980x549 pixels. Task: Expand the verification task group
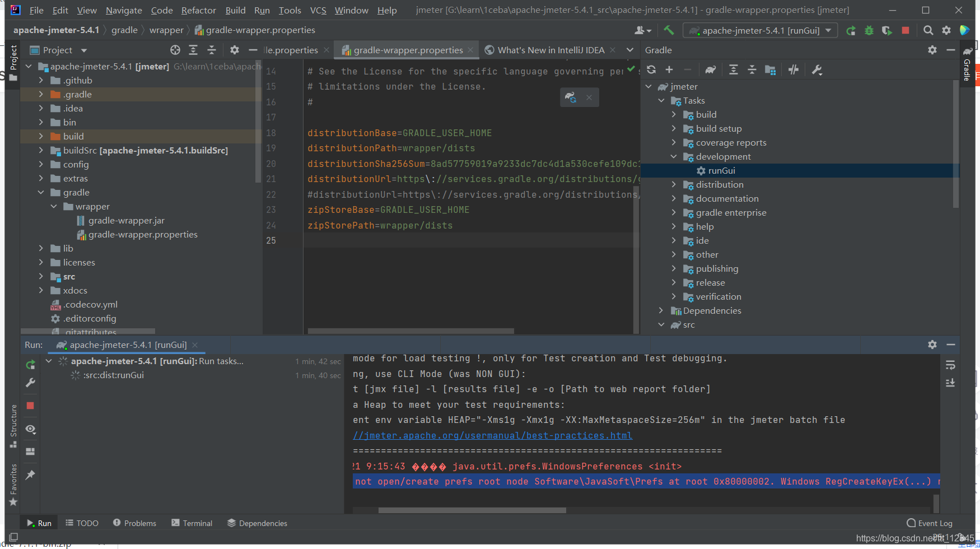pyautogui.click(x=674, y=296)
